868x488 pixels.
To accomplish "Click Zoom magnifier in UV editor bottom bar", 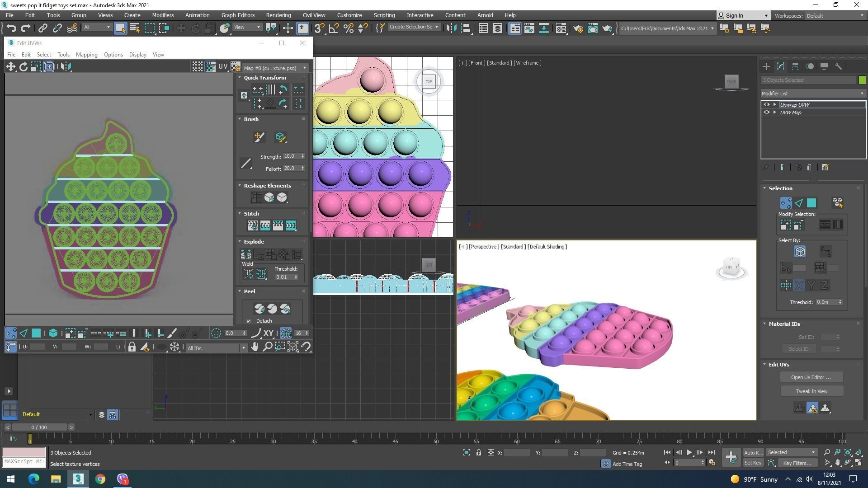I will pyautogui.click(x=267, y=347).
